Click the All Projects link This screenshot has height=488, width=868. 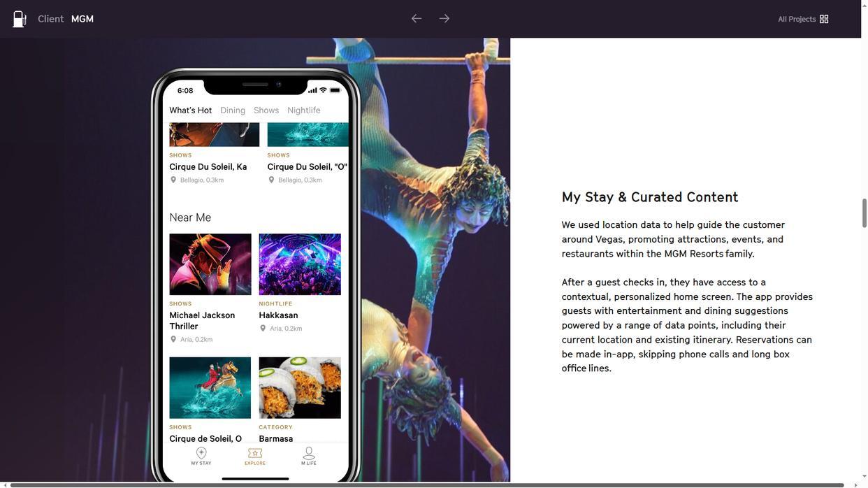pos(797,19)
